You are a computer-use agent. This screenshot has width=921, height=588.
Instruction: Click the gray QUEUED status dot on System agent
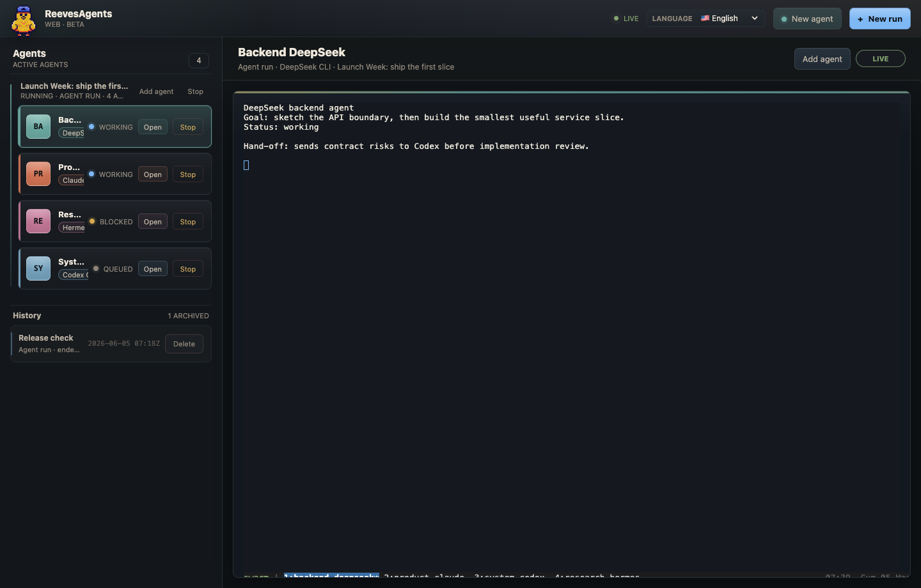96,268
